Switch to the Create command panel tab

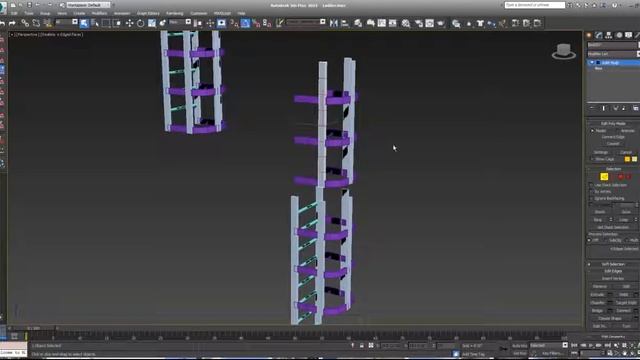589,36
